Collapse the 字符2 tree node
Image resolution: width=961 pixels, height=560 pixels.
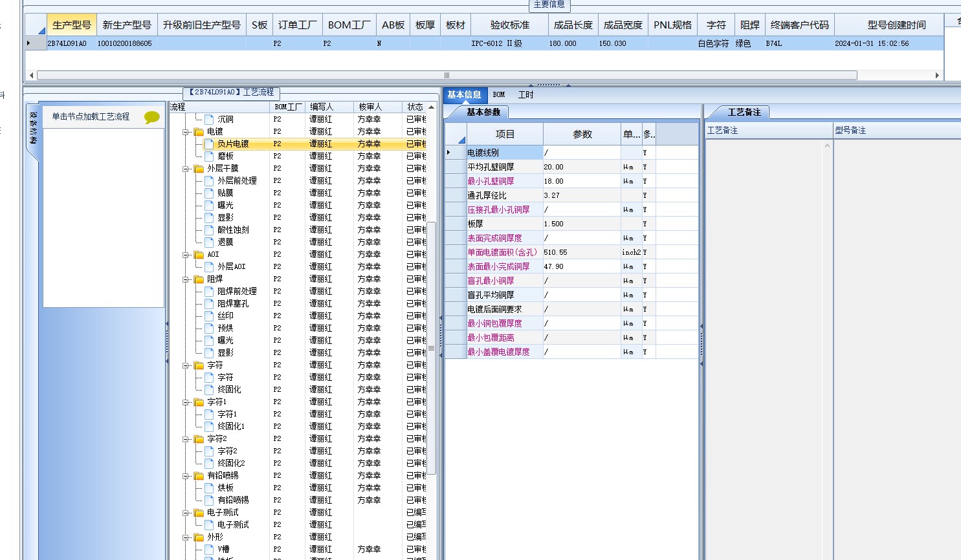coord(186,439)
